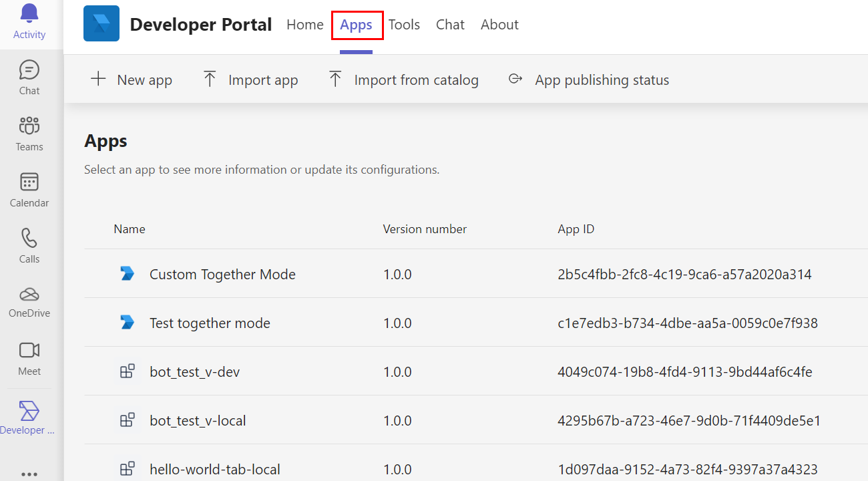Open the bot_test_v-local app
Viewport: 868px width, 481px height.
point(198,421)
